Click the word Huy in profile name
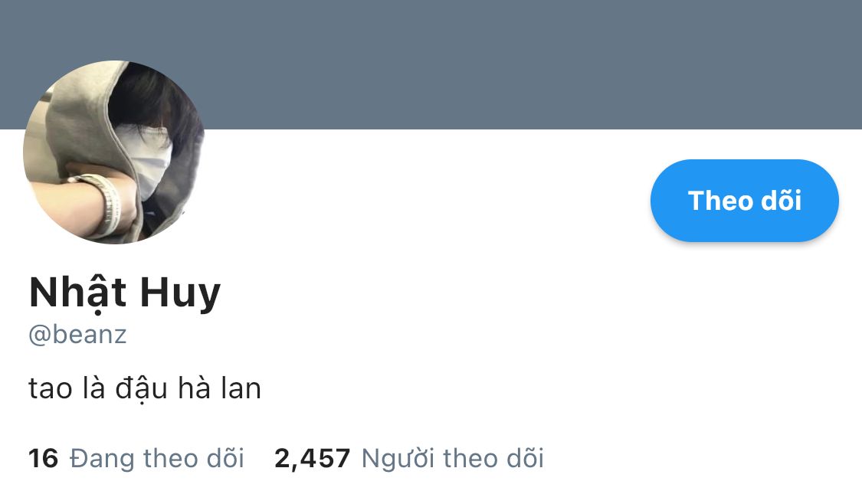 pos(180,294)
